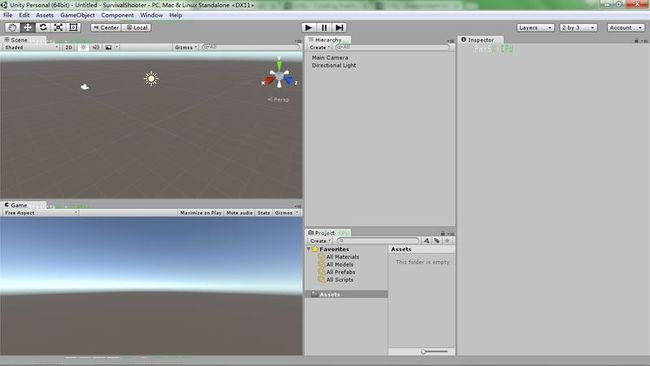The width and height of the screenshot is (650, 366).
Task: Click the Search by Label tag icon
Action: click(437, 240)
